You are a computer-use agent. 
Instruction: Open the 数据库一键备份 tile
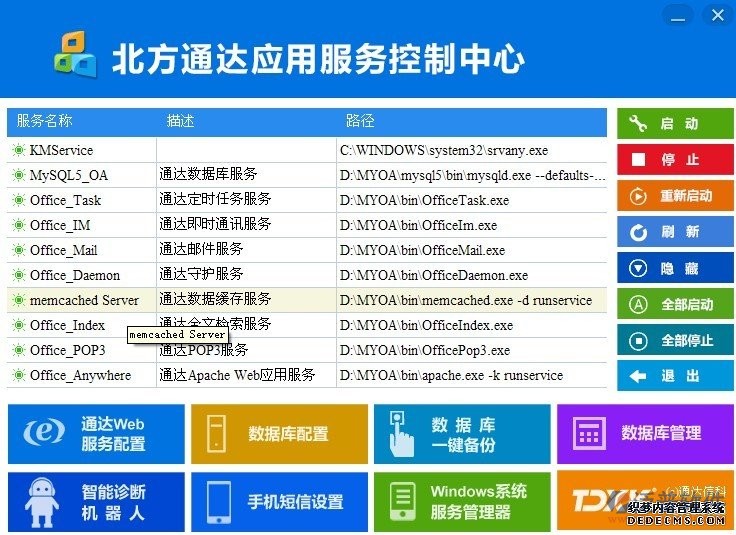click(462, 434)
